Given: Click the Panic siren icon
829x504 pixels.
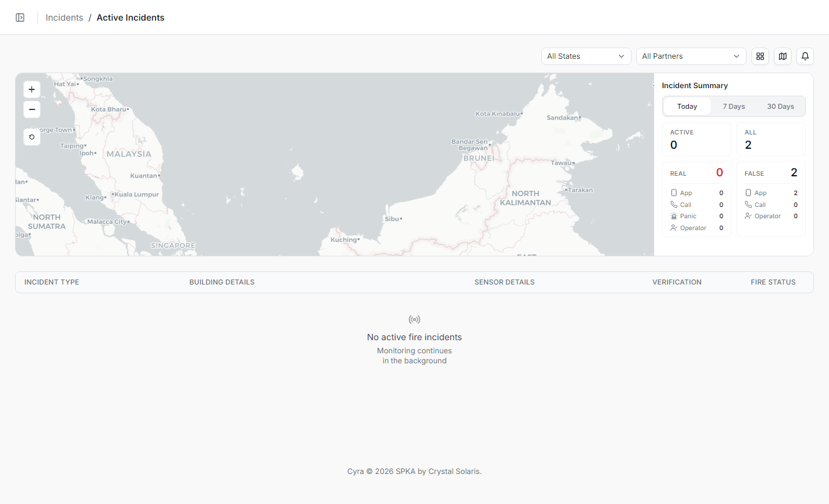Looking at the screenshot, I should 673,216.
